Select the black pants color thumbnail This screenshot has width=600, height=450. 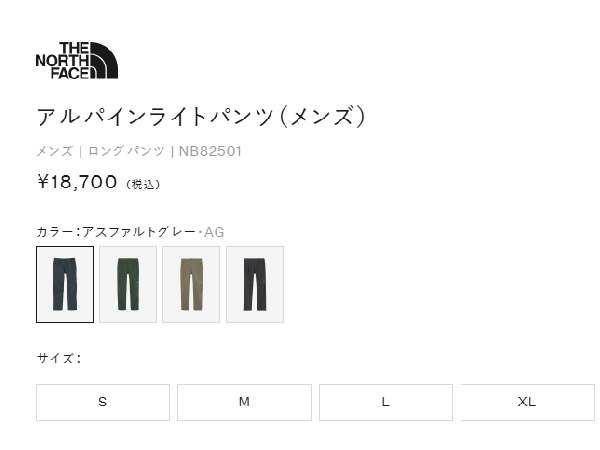(x=255, y=284)
